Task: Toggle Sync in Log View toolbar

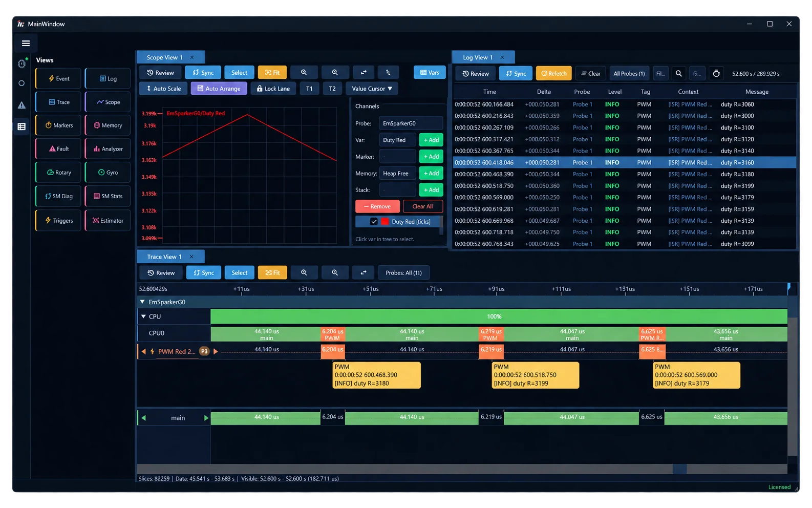Action: click(516, 74)
